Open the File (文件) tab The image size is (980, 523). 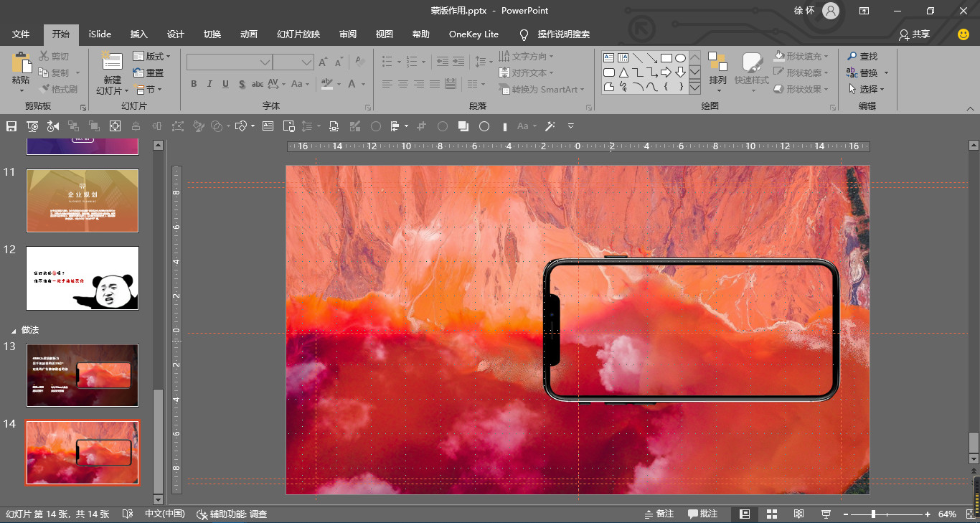[x=21, y=34]
